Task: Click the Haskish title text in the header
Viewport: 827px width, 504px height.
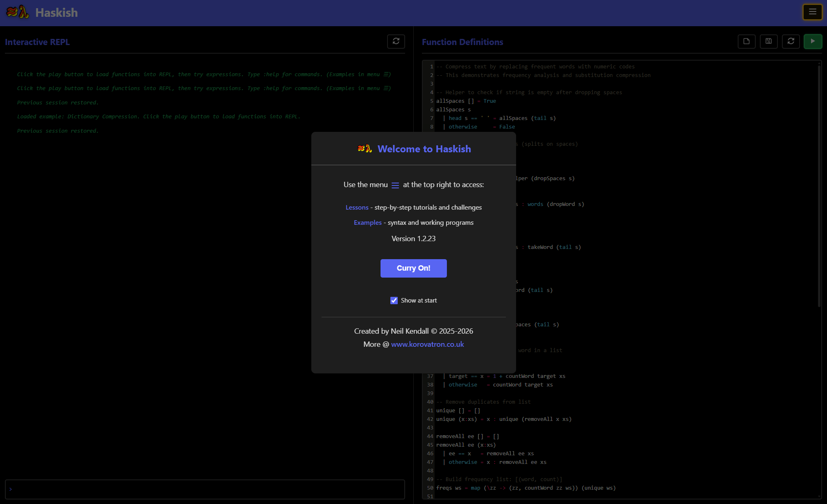Action: 57,13
